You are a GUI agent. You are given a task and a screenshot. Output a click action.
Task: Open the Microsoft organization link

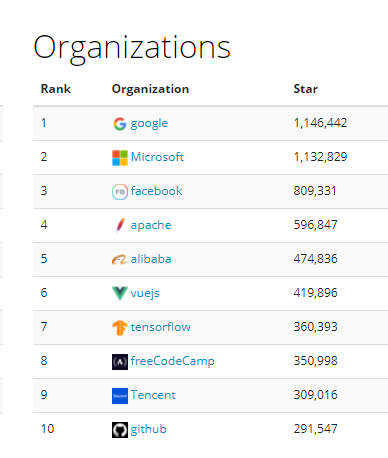click(x=157, y=157)
